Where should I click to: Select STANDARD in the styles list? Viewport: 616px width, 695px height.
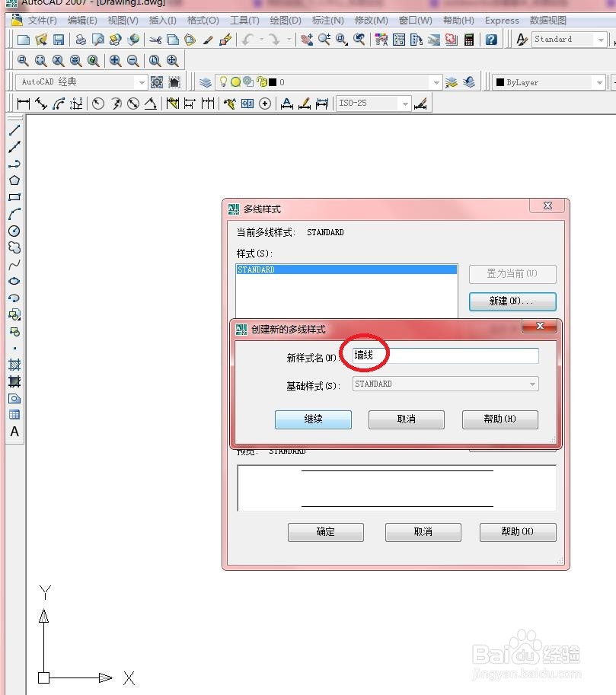click(346, 269)
